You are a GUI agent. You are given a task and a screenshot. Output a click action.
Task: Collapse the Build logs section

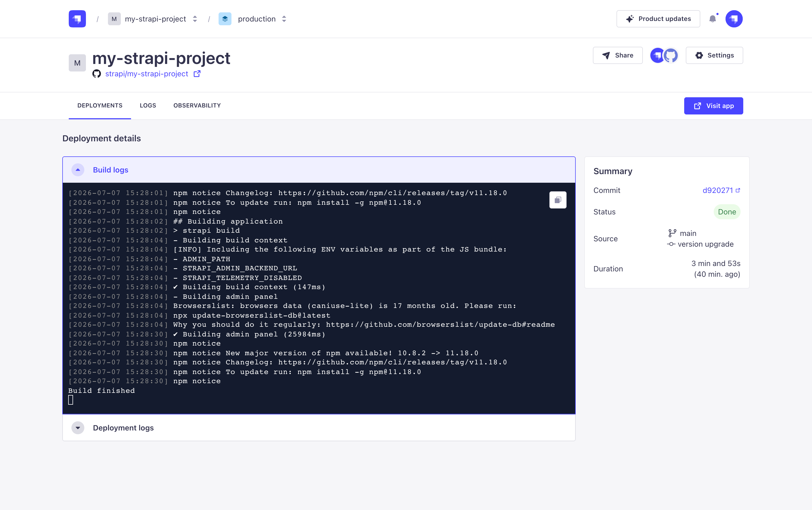pyautogui.click(x=78, y=170)
